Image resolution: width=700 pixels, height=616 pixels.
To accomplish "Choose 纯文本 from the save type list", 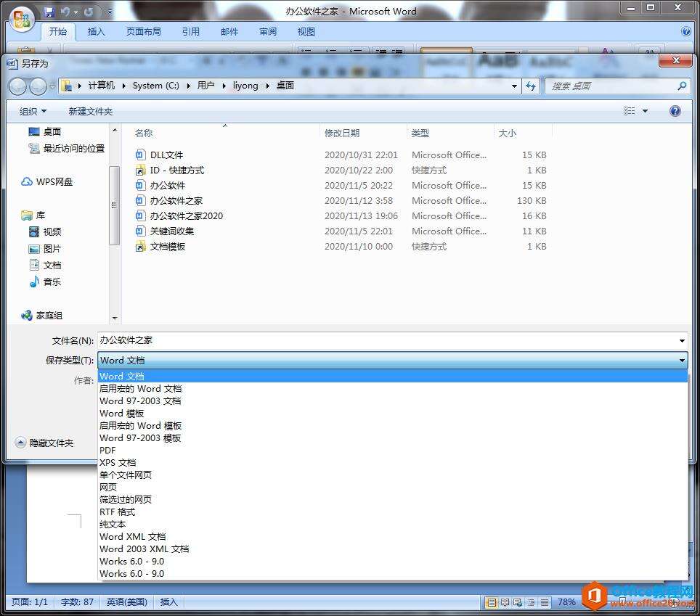I will pyautogui.click(x=392, y=524).
